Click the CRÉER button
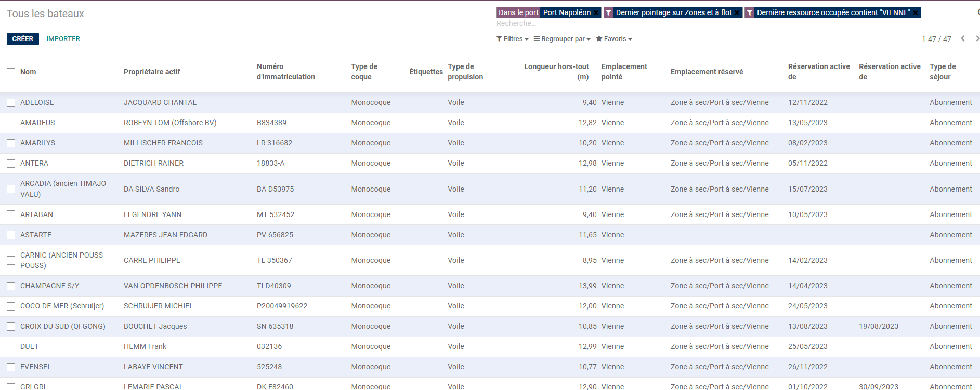The image size is (980, 390). 23,39
